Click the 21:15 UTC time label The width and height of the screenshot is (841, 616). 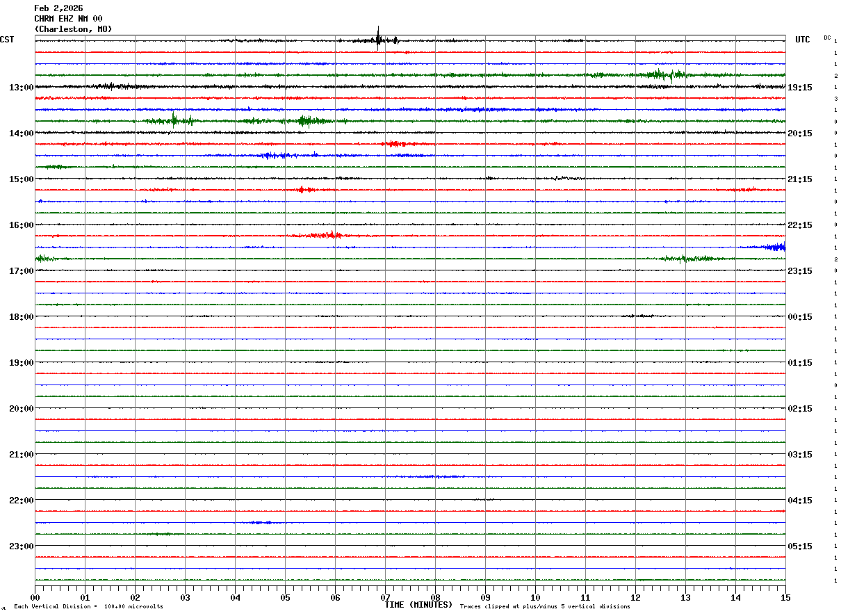coord(800,179)
